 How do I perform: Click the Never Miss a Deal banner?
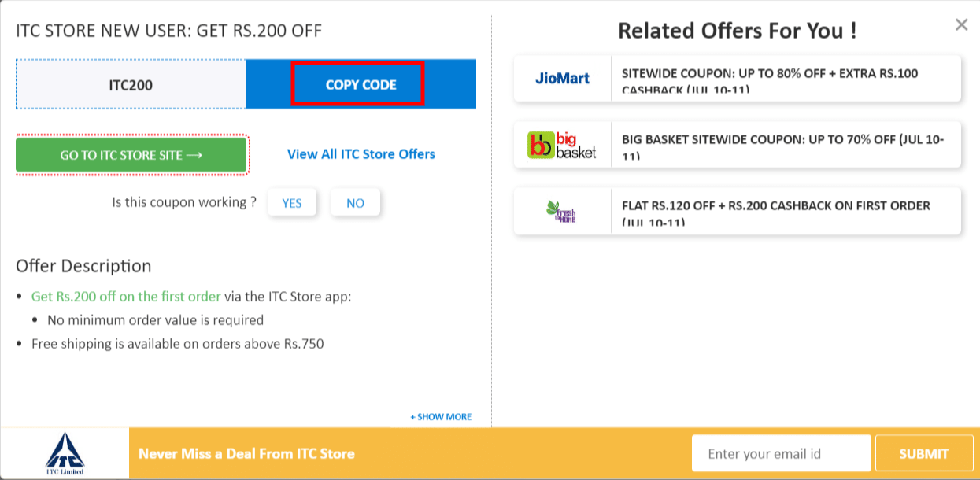coord(246,452)
